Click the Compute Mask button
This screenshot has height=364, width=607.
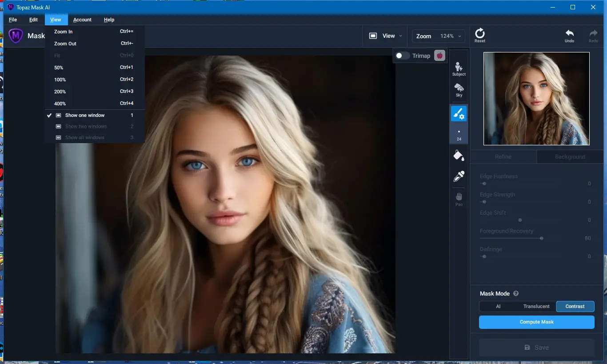coord(536,322)
